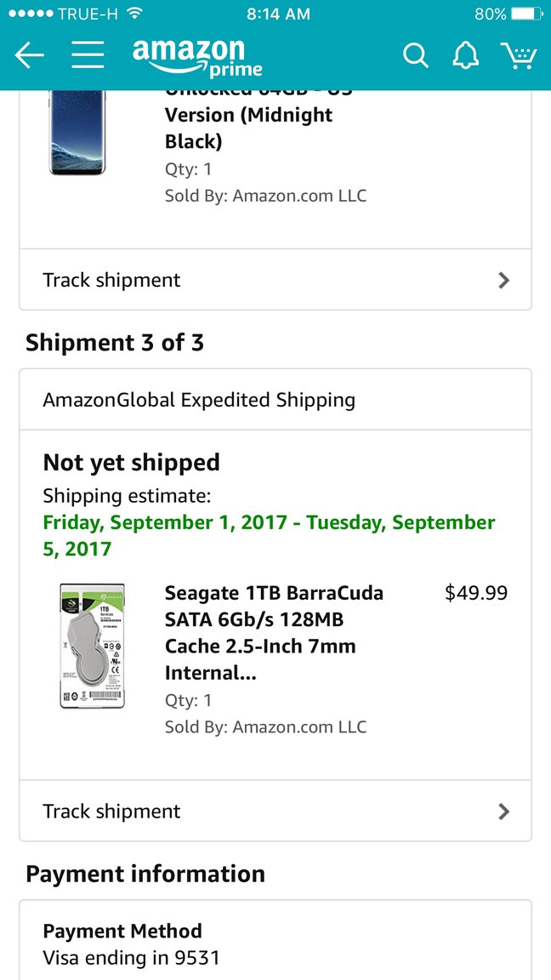Open the Seagate 1TB BarraCuda product title

(x=274, y=632)
